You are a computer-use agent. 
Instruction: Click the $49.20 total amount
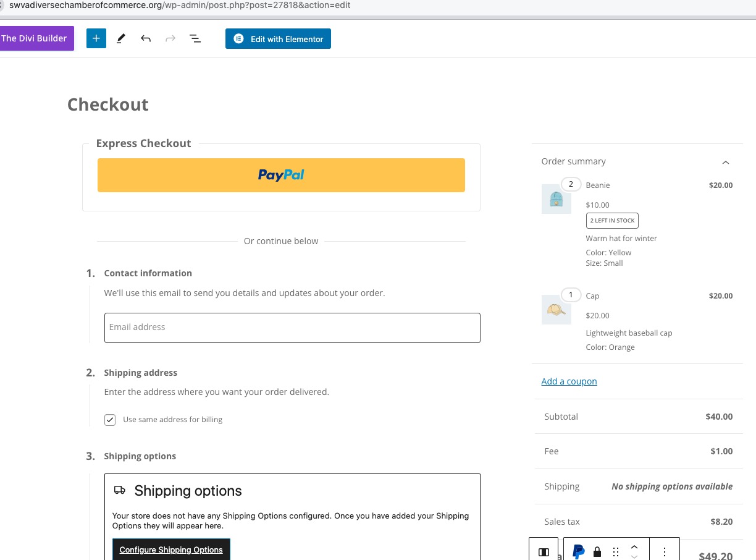pos(715,556)
